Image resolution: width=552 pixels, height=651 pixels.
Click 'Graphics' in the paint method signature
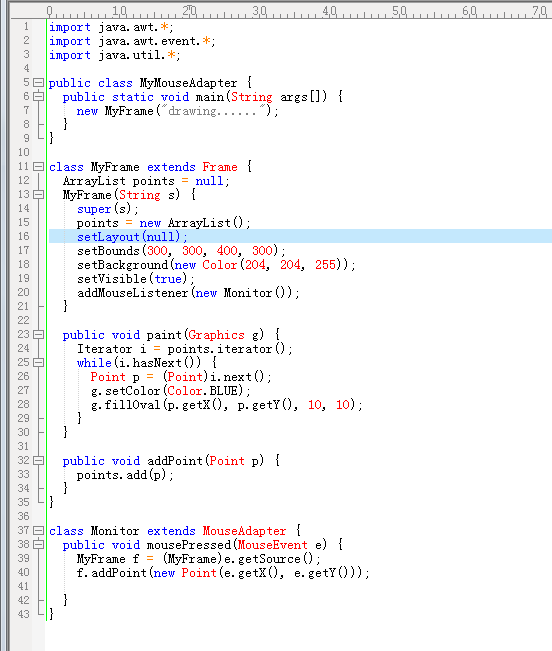pos(216,335)
